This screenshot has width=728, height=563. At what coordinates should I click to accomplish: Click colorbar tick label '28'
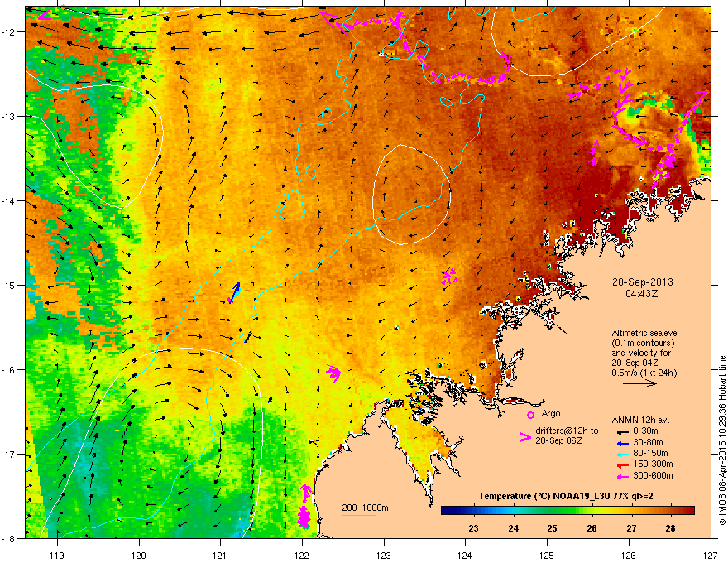coord(670,528)
